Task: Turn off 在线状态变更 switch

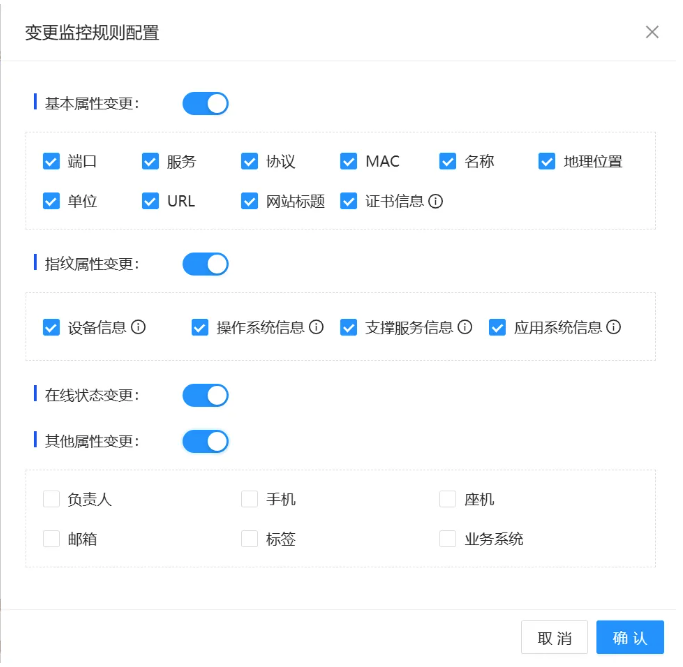Action: pos(205,395)
